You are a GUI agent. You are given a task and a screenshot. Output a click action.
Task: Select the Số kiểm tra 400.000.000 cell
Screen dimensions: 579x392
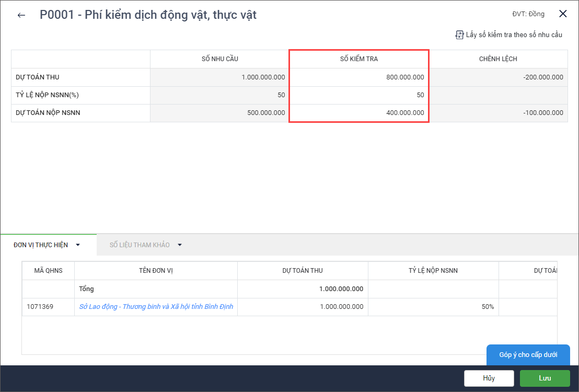[x=359, y=113]
